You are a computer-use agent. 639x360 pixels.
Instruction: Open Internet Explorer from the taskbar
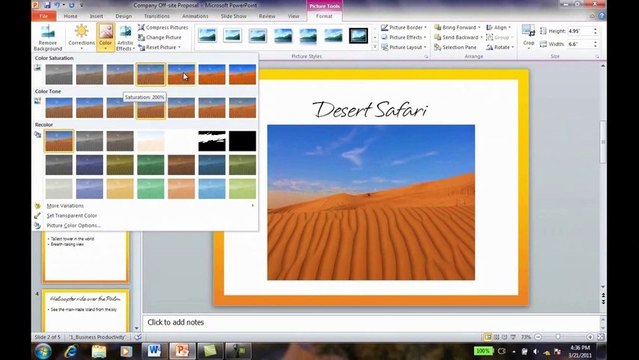click(x=71, y=351)
